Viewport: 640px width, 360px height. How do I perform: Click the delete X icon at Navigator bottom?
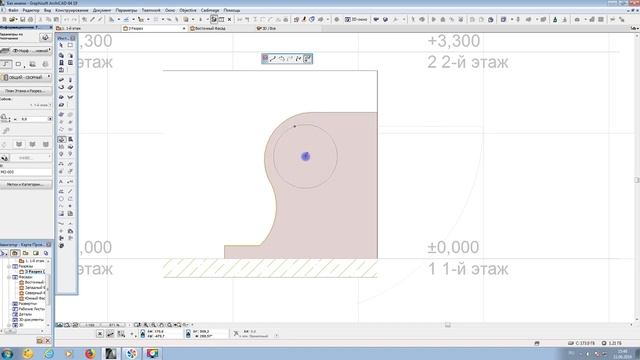[x=48, y=340]
